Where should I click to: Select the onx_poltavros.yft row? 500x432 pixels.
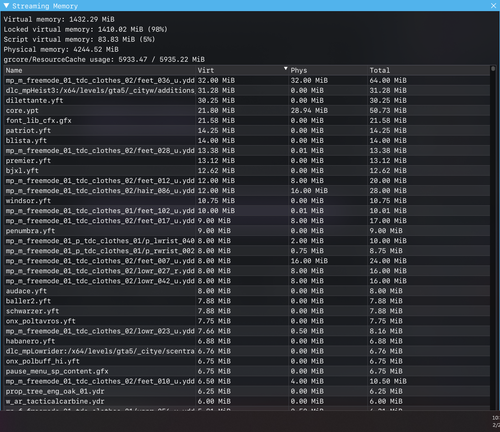(247, 321)
